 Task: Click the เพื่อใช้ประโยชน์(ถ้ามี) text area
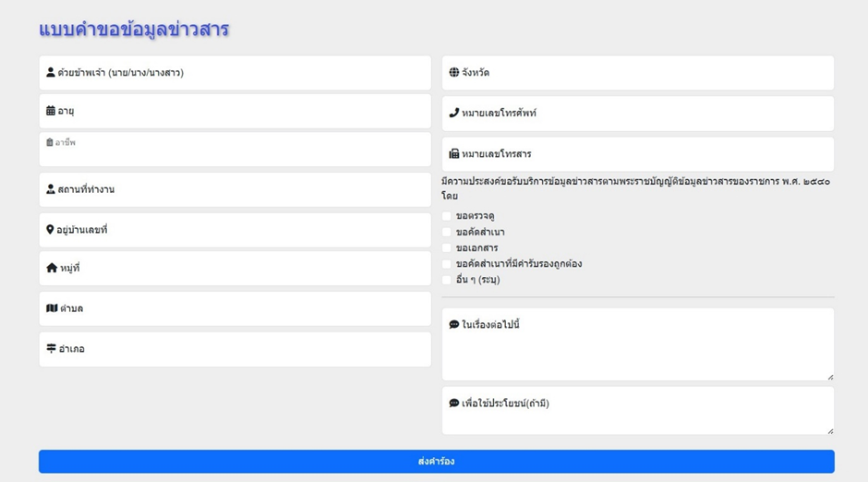tap(637, 417)
